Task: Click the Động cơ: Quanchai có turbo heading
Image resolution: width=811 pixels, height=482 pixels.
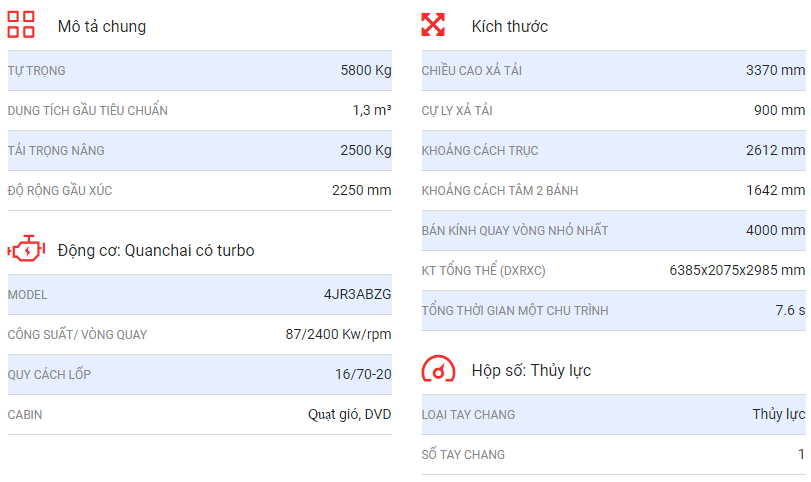Action: pyautogui.click(x=156, y=250)
